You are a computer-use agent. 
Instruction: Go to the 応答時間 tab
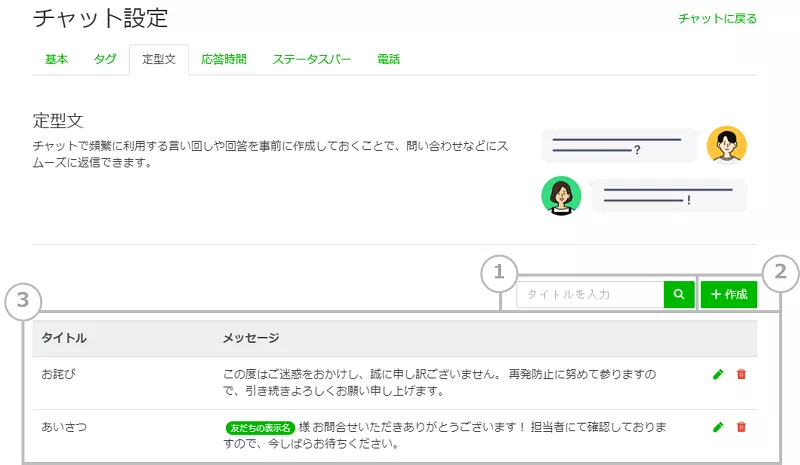[x=223, y=60]
